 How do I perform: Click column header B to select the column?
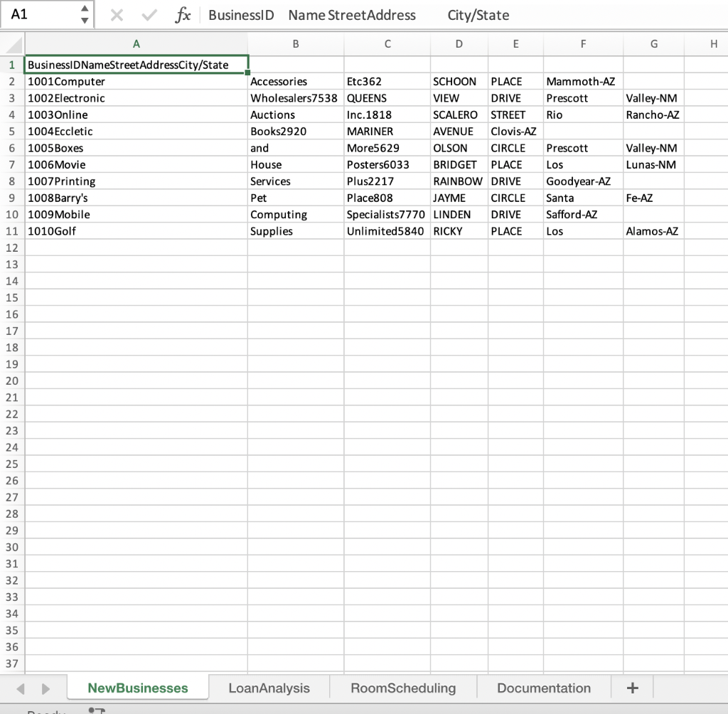(295, 43)
